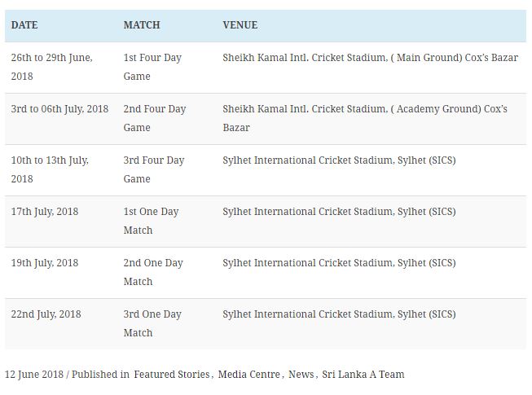Click the DATE column header
Screen dimensions: 532x395
[x=24, y=25]
